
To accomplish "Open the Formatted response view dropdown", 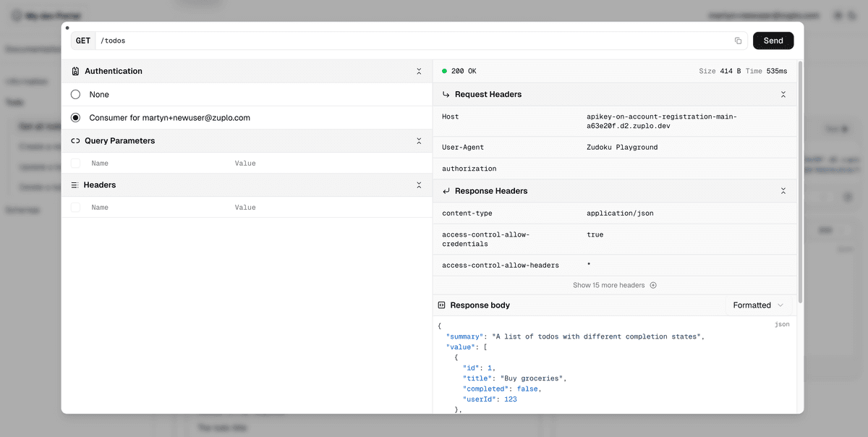I will [x=758, y=305].
